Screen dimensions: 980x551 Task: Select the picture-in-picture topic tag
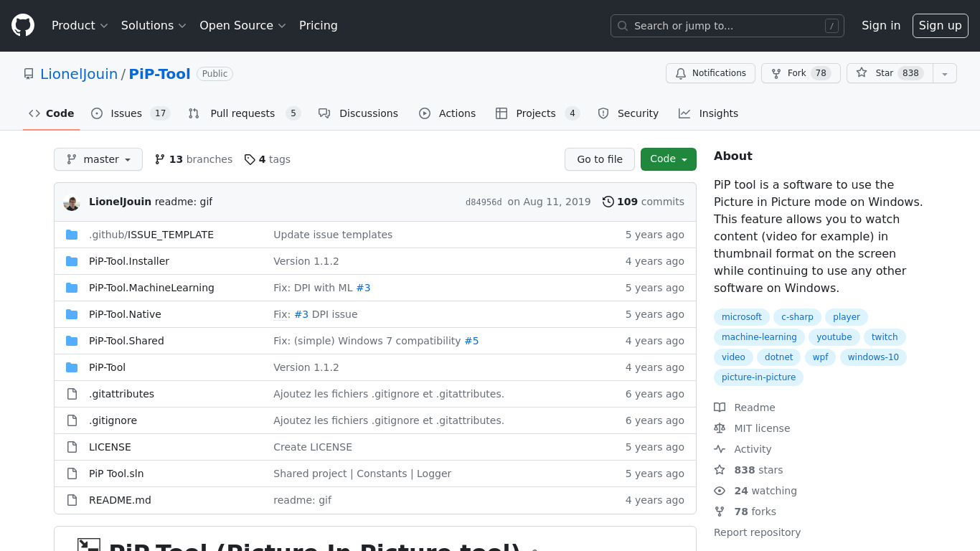(x=758, y=377)
